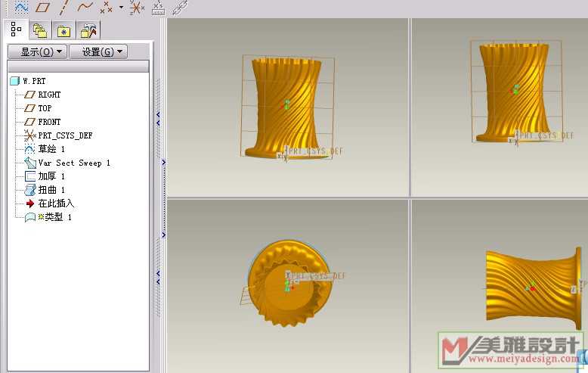Select W.PRT root in model tree
The height and width of the screenshot is (373, 588).
(x=34, y=81)
